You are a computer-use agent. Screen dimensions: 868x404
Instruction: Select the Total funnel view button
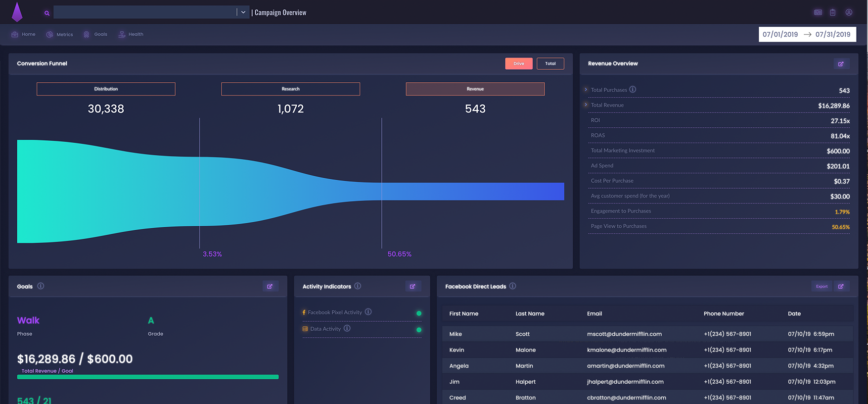(550, 63)
